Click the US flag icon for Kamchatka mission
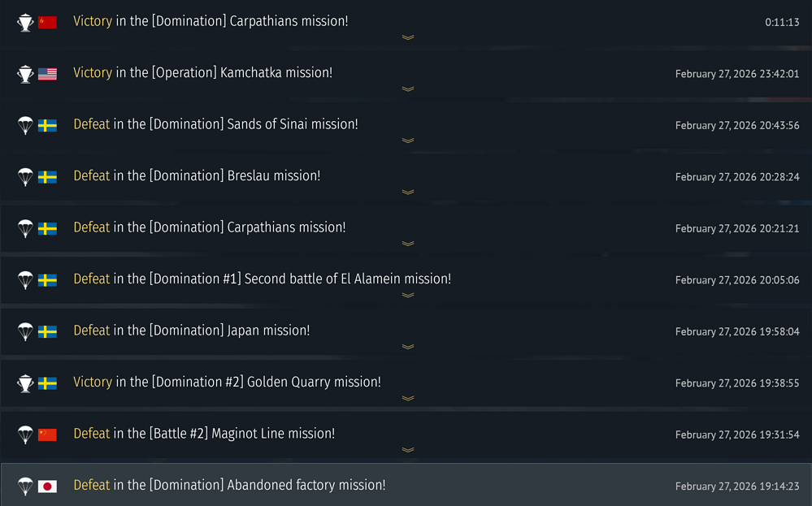 point(47,74)
